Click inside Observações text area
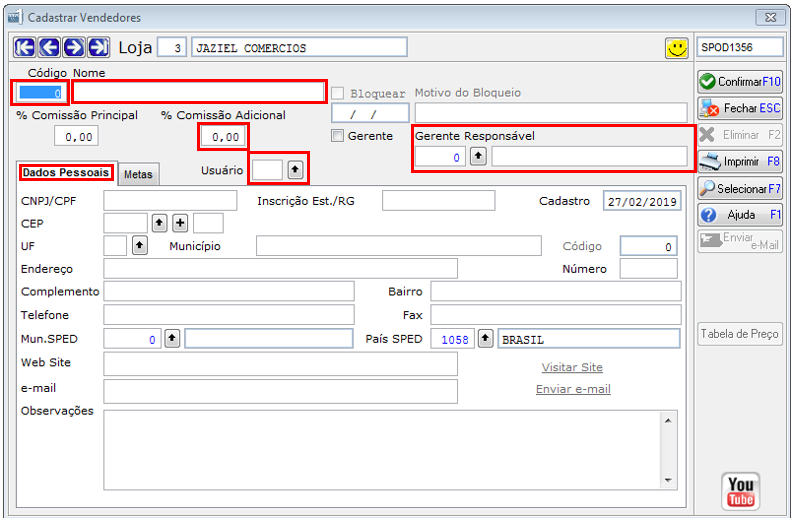Viewport: 793px width, 520px height. click(382, 450)
